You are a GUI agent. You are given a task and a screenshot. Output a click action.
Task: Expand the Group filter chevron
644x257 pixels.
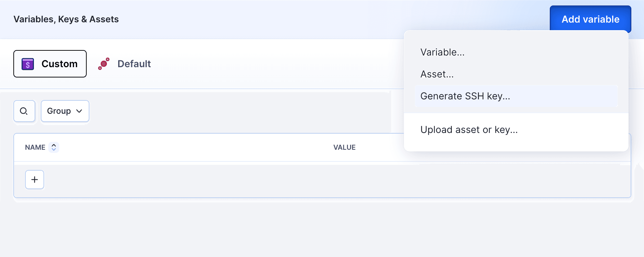coord(79,111)
